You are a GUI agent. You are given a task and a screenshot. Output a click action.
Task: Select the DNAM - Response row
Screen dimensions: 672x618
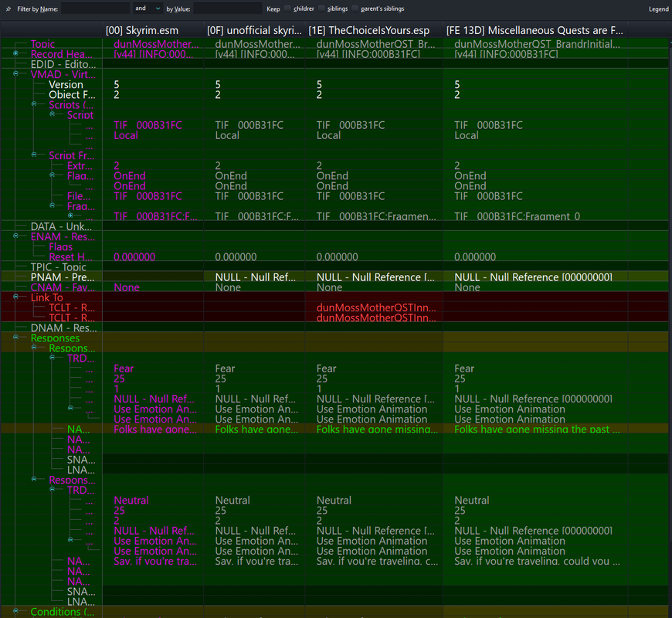click(x=64, y=328)
